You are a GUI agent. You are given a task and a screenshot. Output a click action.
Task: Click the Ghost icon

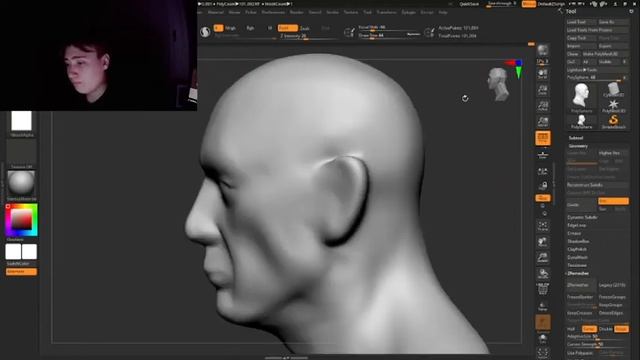coord(543,338)
